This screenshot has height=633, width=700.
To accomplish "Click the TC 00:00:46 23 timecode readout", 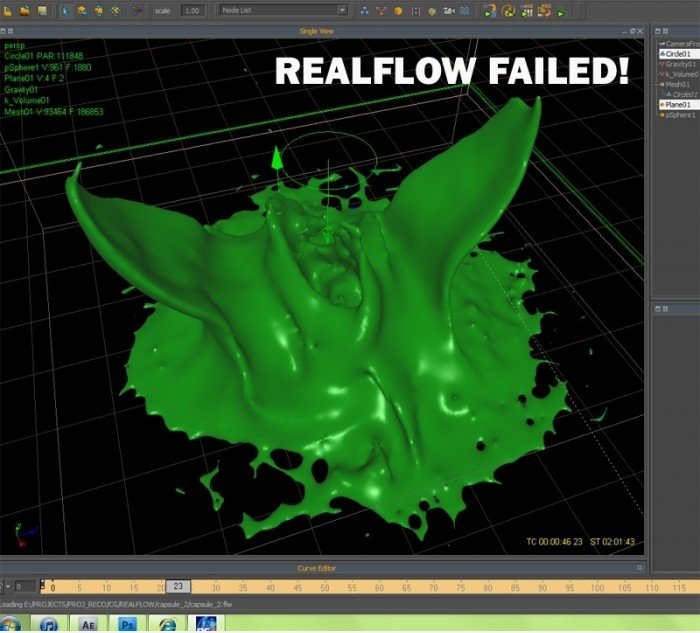I will [x=554, y=541].
